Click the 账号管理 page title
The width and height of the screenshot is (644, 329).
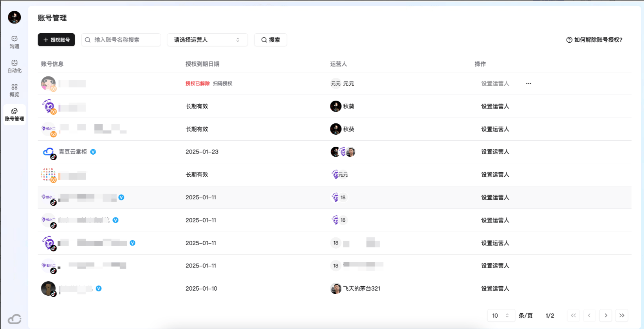point(52,18)
